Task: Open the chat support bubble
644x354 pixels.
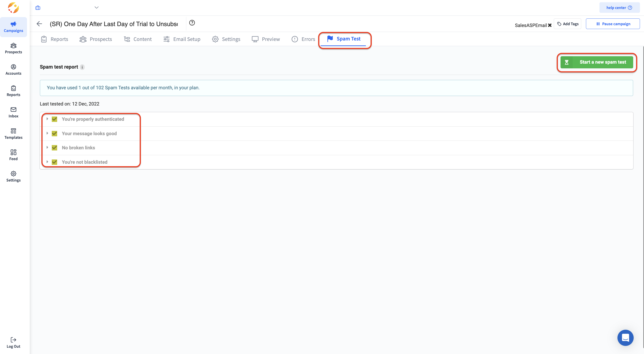Action: 625,338
